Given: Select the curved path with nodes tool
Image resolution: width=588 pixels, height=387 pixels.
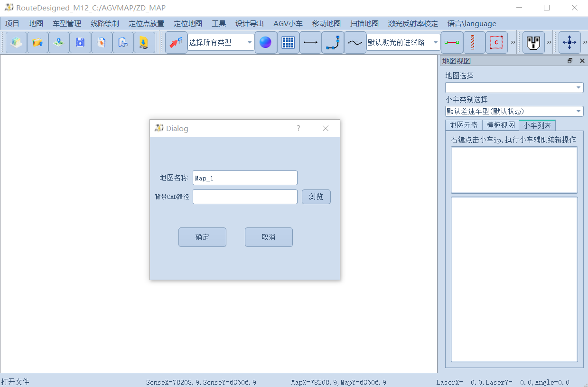Looking at the screenshot, I should coord(333,43).
